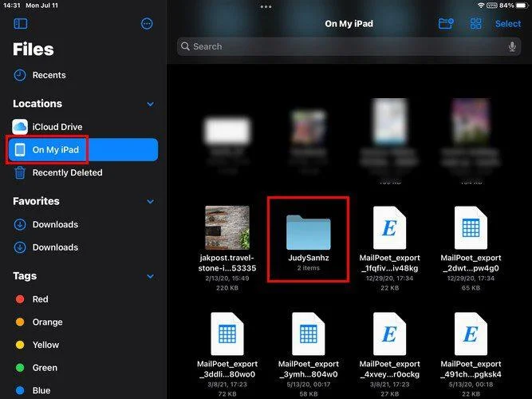The image size is (532, 399).
Task: Open MailPoet_export_3ddli...80wo0 spreadsheet
Action: click(x=227, y=334)
